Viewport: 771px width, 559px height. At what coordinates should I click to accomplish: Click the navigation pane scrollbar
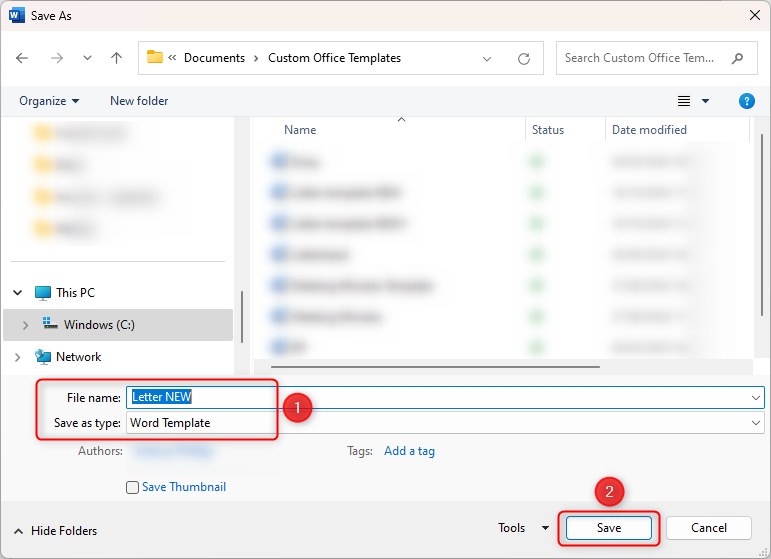[x=242, y=317]
